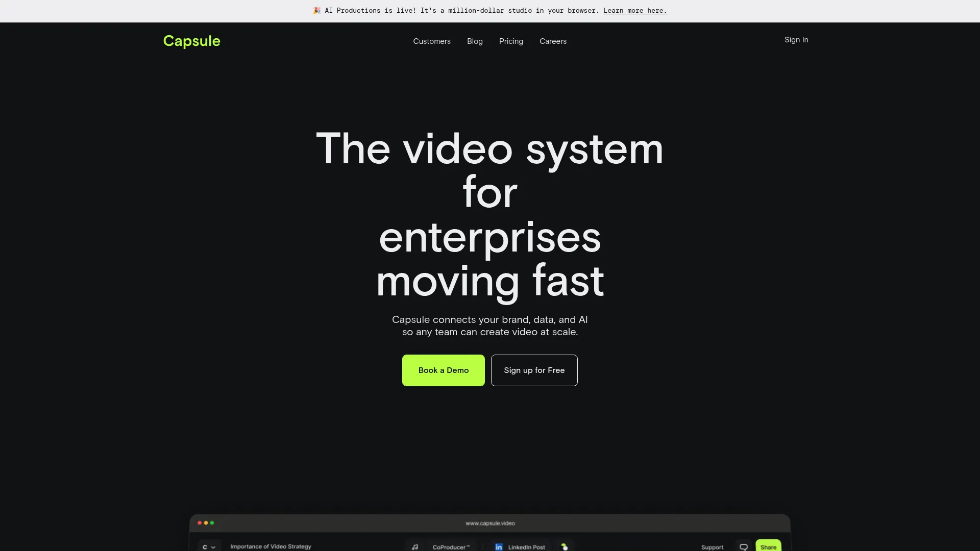Click the music note soundtrack icon
This screenshot has height=551, width=980.
coord(415,547)
